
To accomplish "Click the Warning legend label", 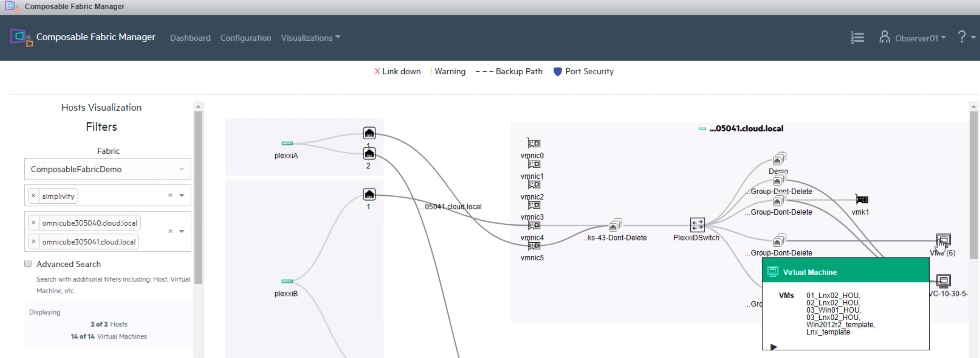I will 450,71.
